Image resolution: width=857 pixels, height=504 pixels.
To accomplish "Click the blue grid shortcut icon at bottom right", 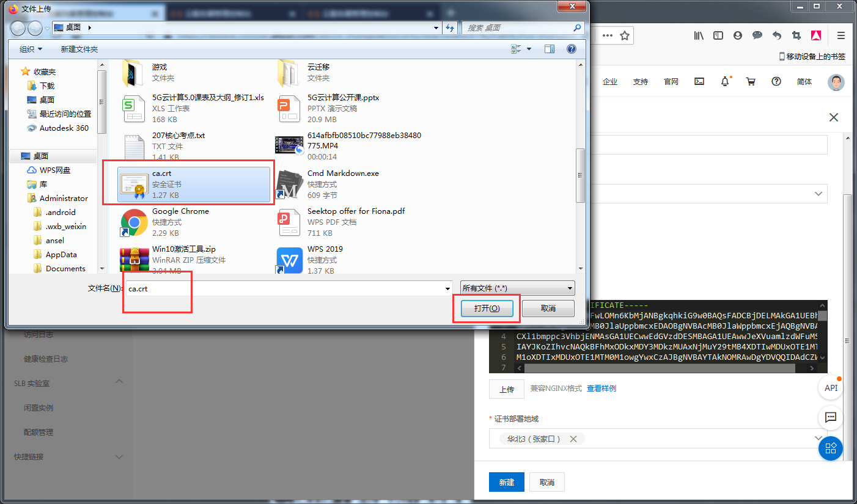I will pos(830,448).
